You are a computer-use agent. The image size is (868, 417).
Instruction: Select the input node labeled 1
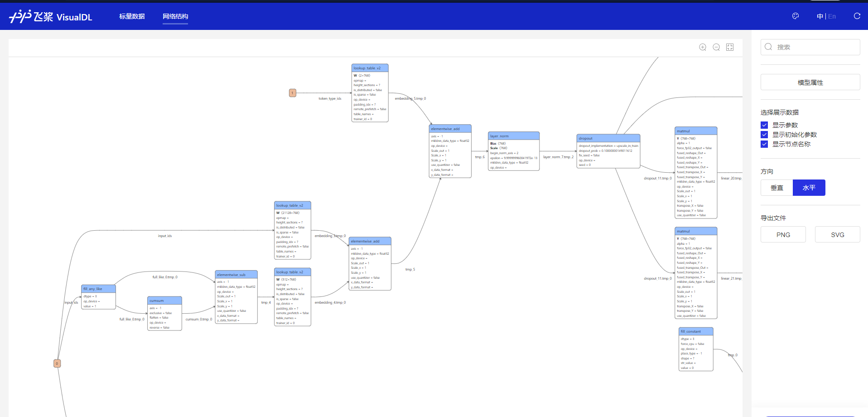[x=293, y=93]
